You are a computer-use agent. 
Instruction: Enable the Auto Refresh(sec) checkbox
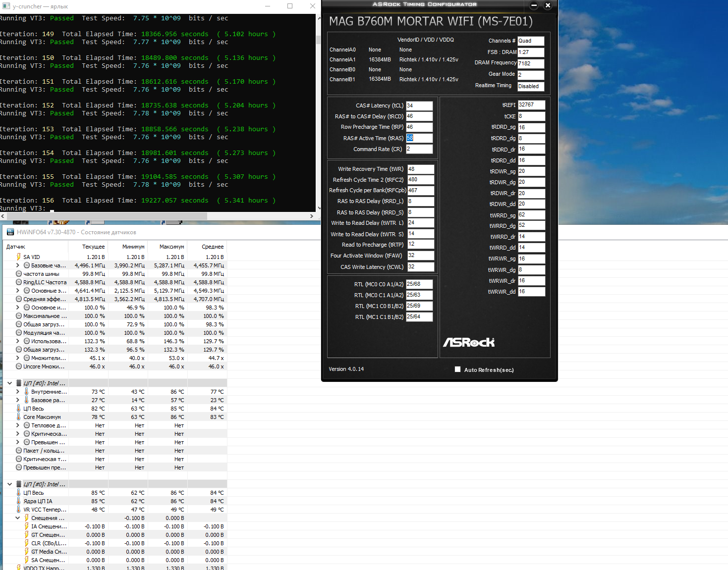(458, 369)
